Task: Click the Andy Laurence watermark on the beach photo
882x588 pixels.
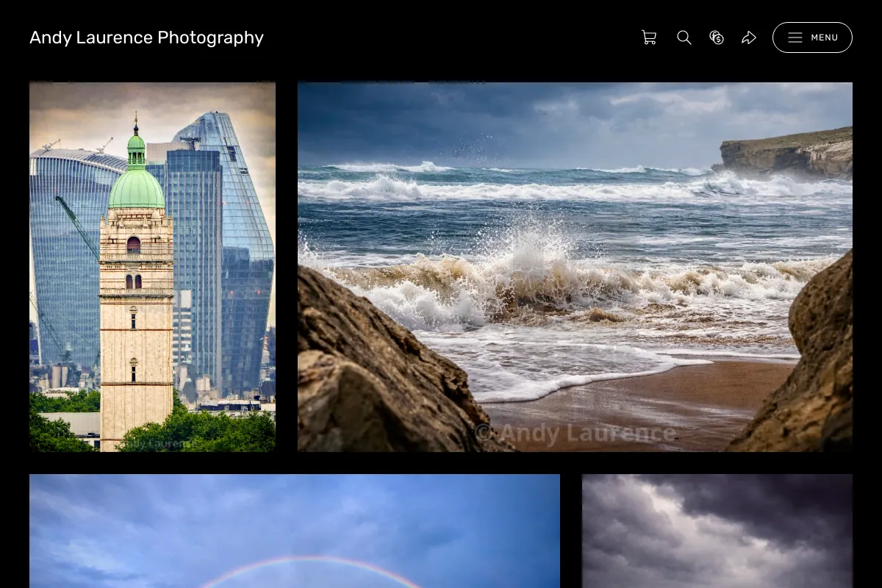Action: (575, 434)
